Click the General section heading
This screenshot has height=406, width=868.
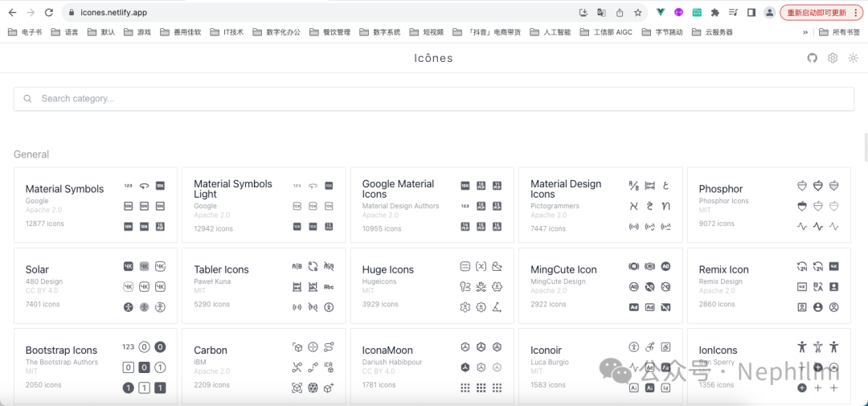(31, 154)
